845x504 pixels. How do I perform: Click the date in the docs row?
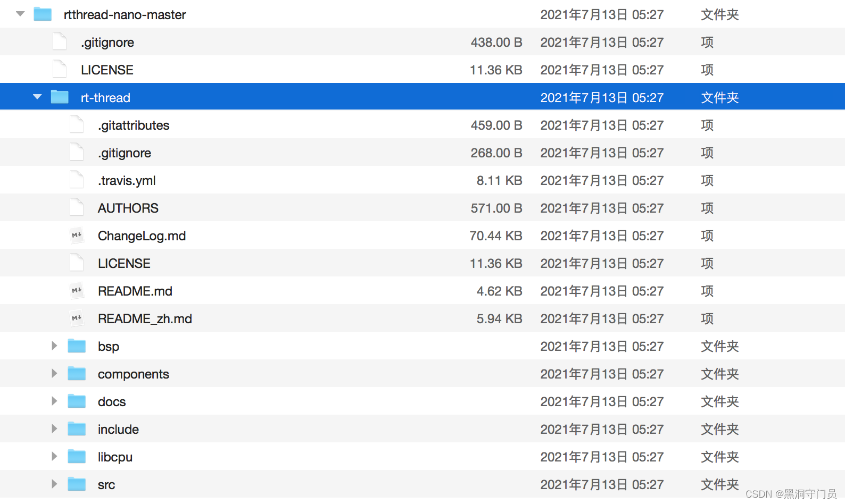click(602, 402)
